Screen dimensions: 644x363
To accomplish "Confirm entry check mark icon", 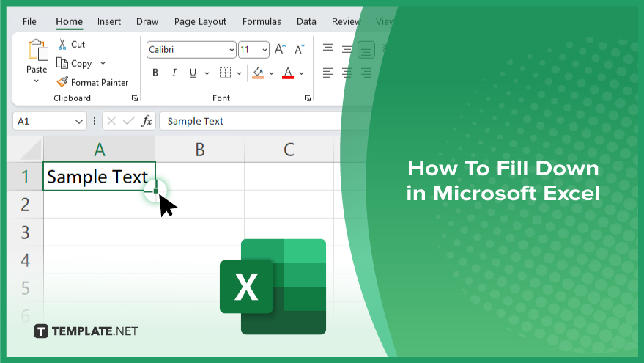I will (x=128, y=121).
